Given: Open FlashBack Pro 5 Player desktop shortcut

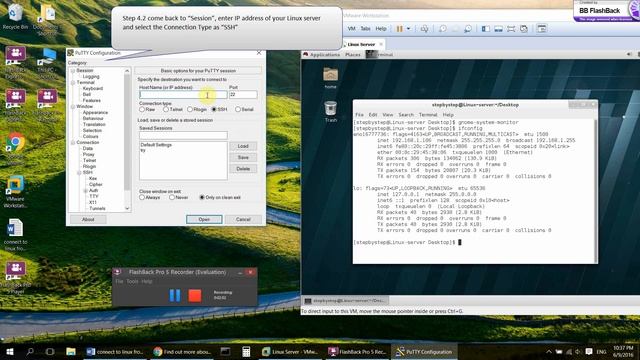Looking at the screenshot, I should [15, 278].
